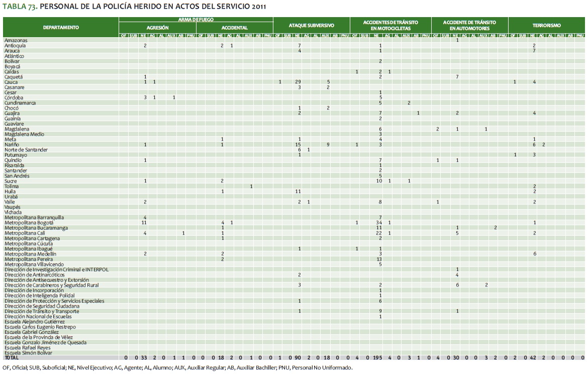
Task: Select the ARMA DE FUEGO header
Action: click(195, 19)
